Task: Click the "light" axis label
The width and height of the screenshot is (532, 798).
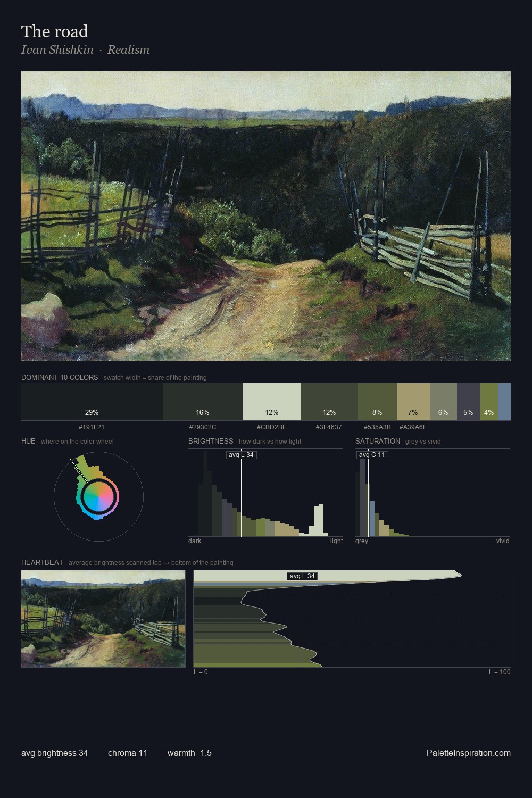Action: (x=337, y=541)
